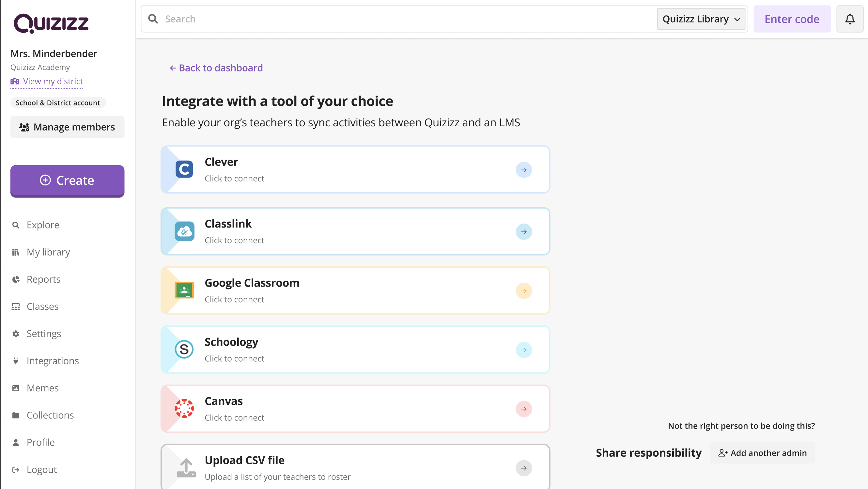Viewport: 868px width, 489px height.
Task: Open the Quizizz Library dropdown
Action: [x=701, y=19]
